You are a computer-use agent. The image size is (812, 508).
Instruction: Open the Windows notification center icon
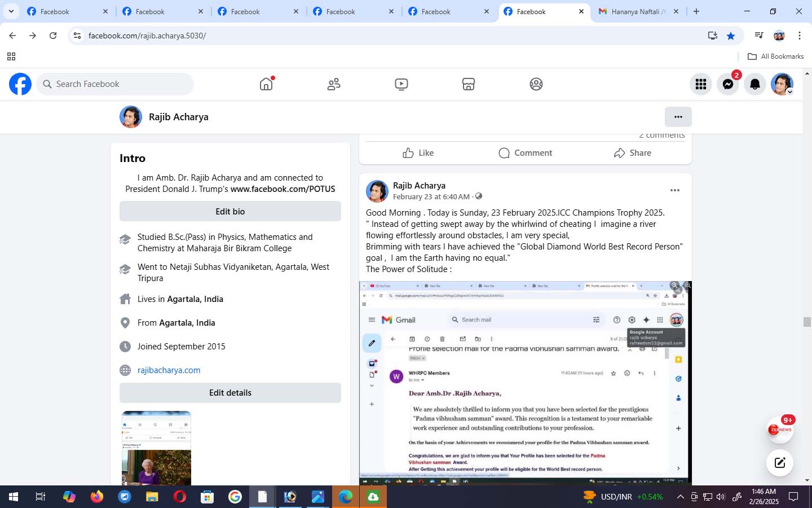click(793, 497)
